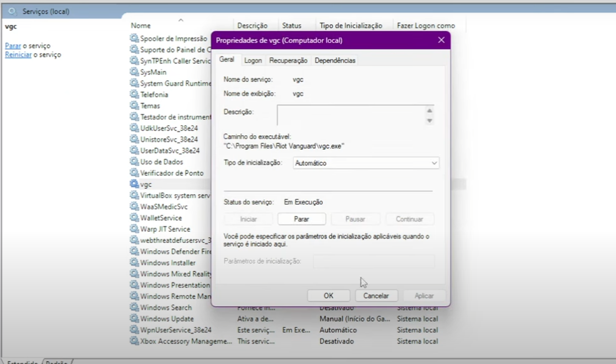Screen dimensions: 616x364
Task: Click Cancelar in the properties dialog
Action: click(376, 295)
